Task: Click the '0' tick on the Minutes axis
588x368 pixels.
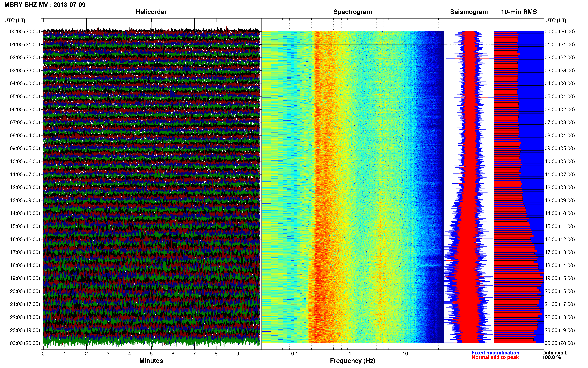Action: point(43,354)
